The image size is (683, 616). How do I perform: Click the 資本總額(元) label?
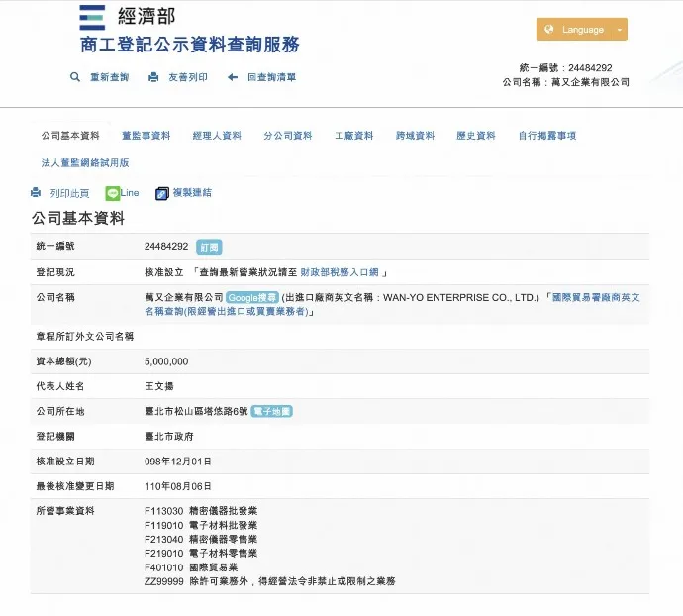[63, 361]
